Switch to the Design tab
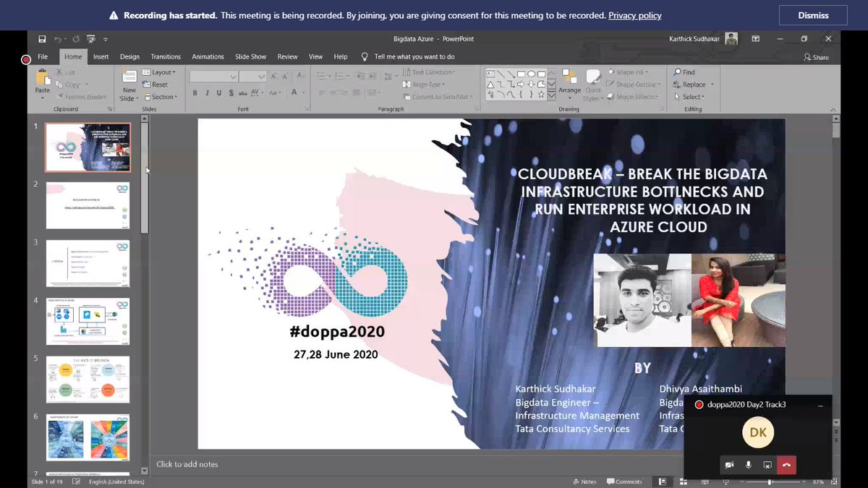Viewport: 868px width, 488px height. pyautogui.click(x=130, y=56)
